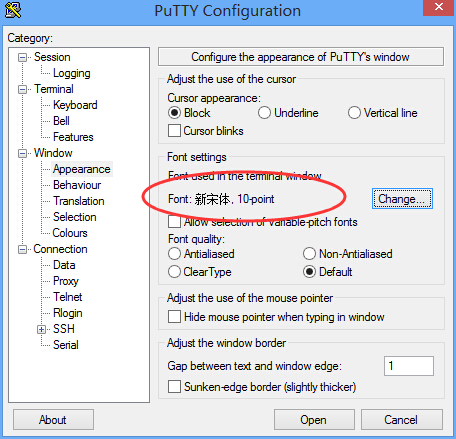Viewport: 456px width, 439px height.
Task: Enable the Cursor blinks checkbox
Action: point(174,131)
